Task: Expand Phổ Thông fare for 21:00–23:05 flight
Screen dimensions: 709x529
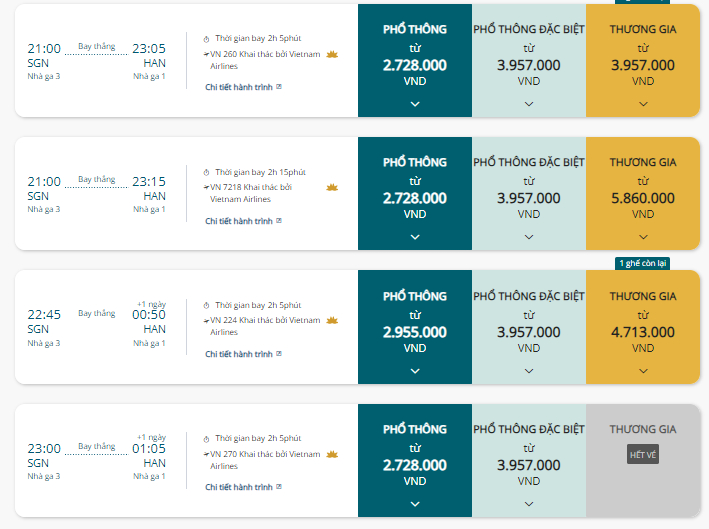Action: pos(415,104)
